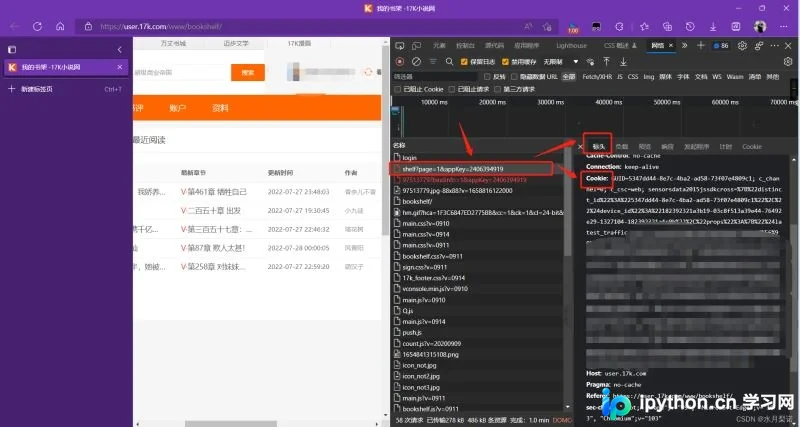Open the 标头 request detail tab
The image size is (800, 427).
598,147
